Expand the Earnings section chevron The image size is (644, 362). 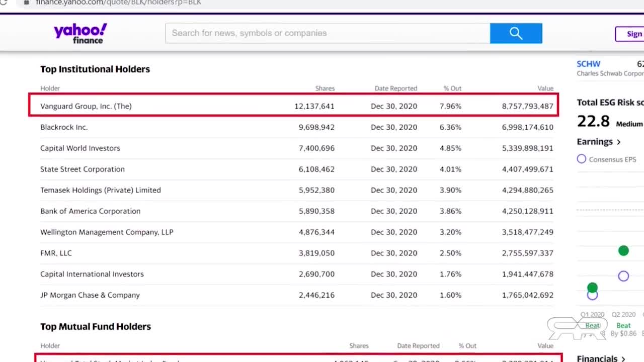click(x=619, y=142)
